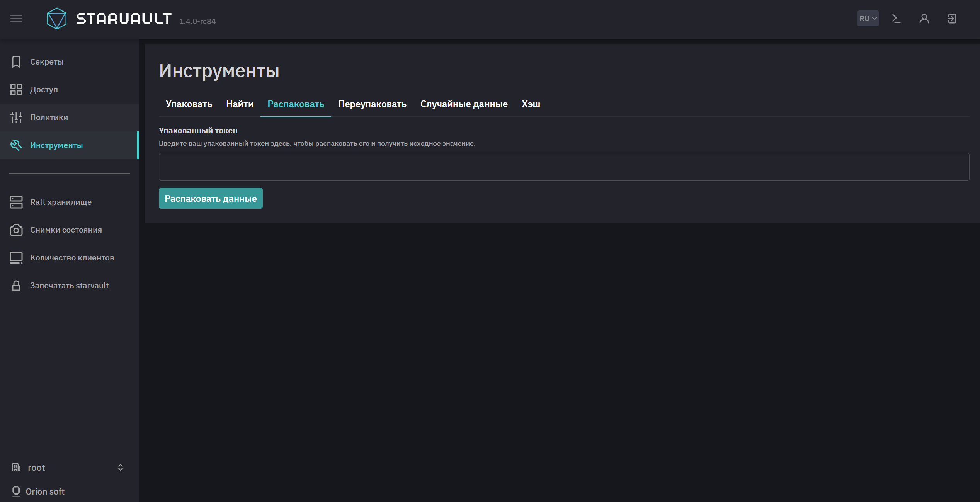Click the version label 1.4.0-rc84
This screenshot has width=980, height=502.
click(x=197, y=21)
